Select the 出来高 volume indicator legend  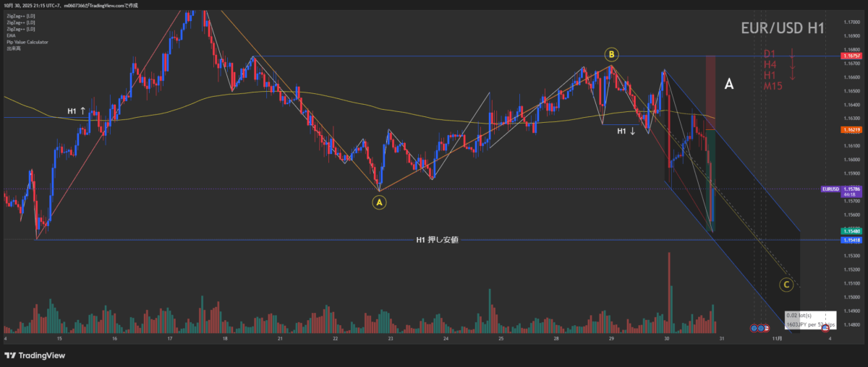[x=12, y=48]
